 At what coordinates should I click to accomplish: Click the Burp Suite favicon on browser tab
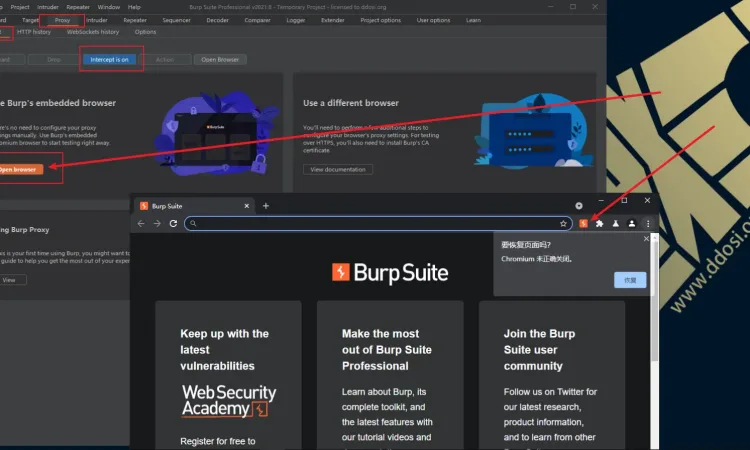tap(143, 206)
